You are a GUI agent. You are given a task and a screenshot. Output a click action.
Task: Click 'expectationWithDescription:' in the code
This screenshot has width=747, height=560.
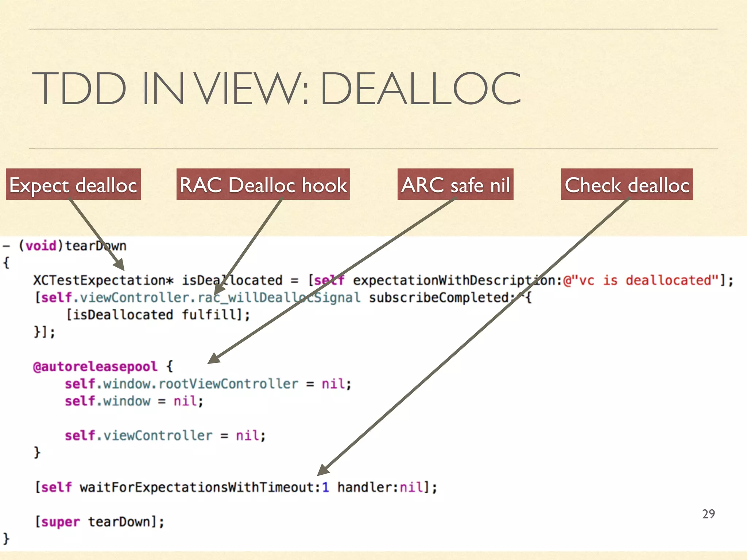(x=457, y=280)
